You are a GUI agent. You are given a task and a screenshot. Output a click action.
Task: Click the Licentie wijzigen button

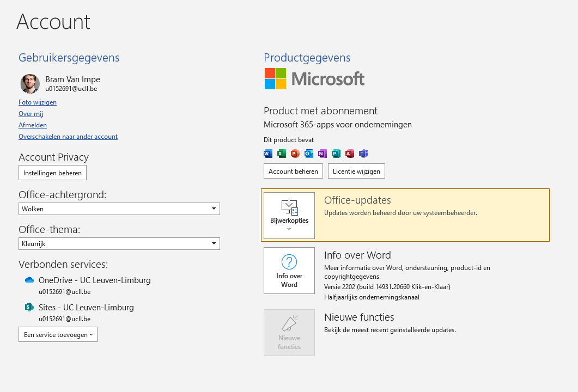point(356,171)
